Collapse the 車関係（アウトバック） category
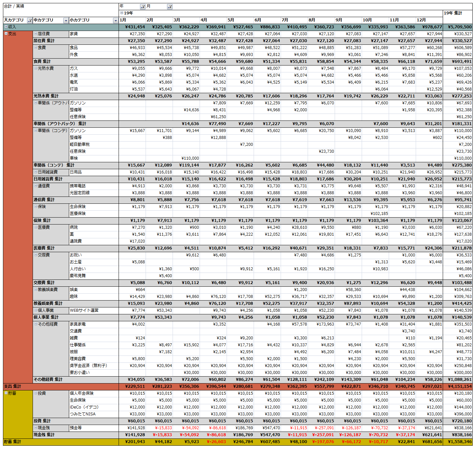 (x=36, y=103)
